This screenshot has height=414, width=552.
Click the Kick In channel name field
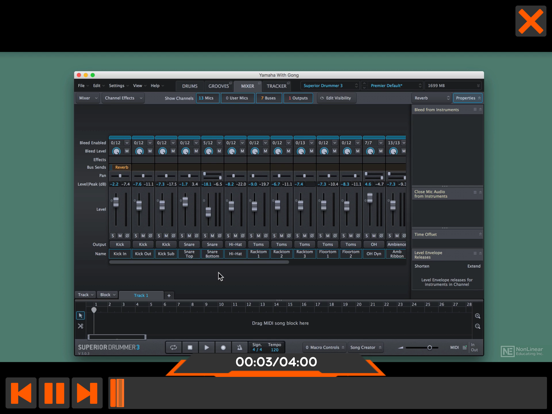120,254
